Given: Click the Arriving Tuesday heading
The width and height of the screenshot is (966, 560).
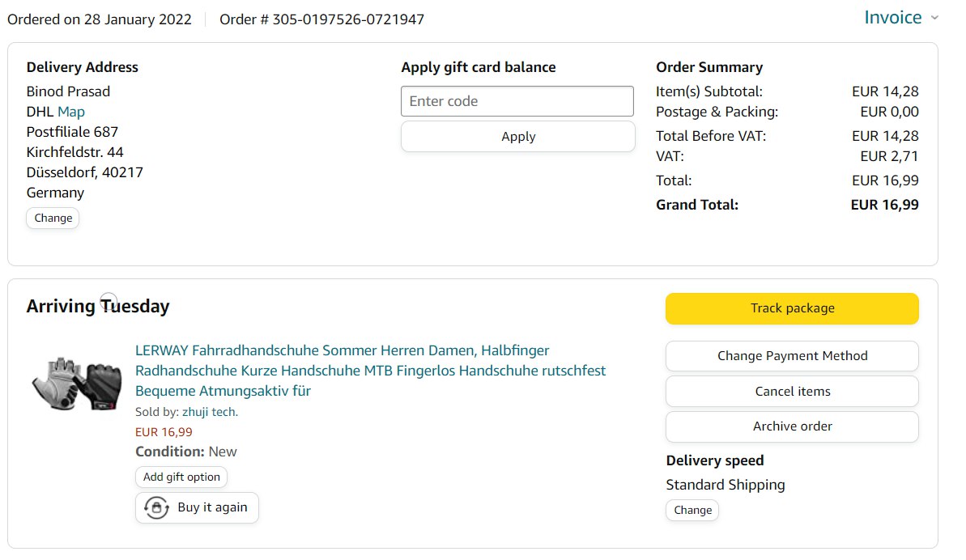Looking at the screenshot, I should click(98, 306).
